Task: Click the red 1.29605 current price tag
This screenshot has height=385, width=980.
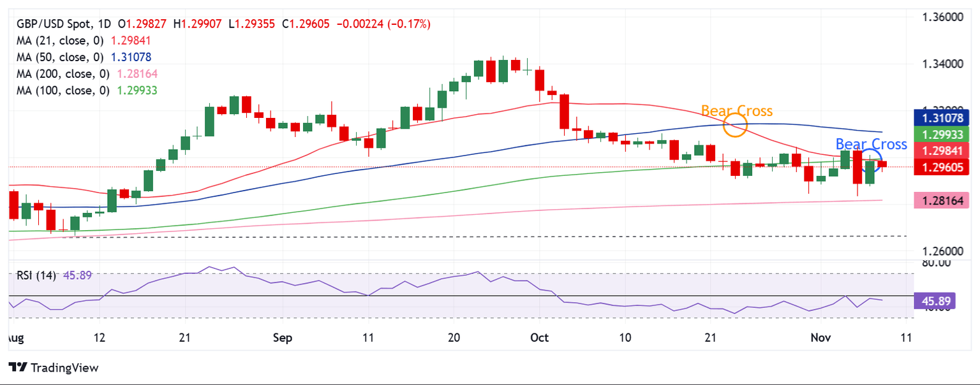Action: (942, 168)
